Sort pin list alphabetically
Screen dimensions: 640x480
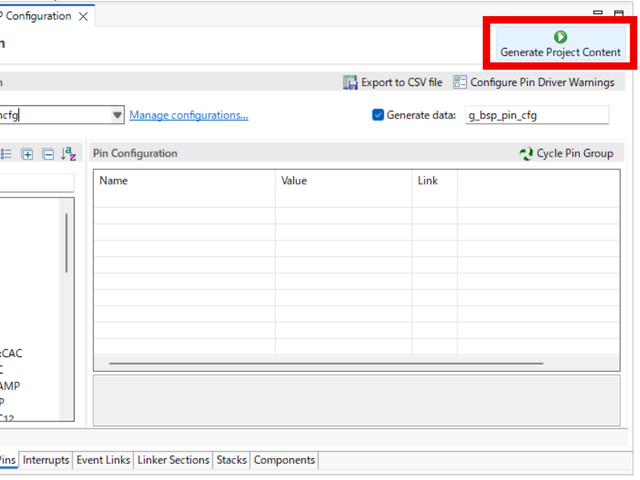coord(69,154)
